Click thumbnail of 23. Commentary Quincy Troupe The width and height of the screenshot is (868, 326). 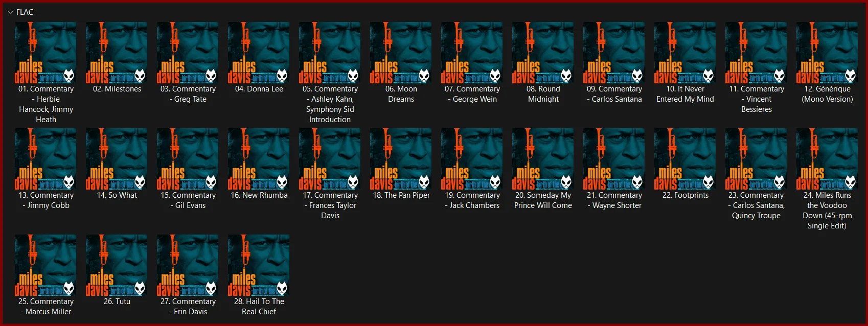pyautogui.click(x=756, y=159)
